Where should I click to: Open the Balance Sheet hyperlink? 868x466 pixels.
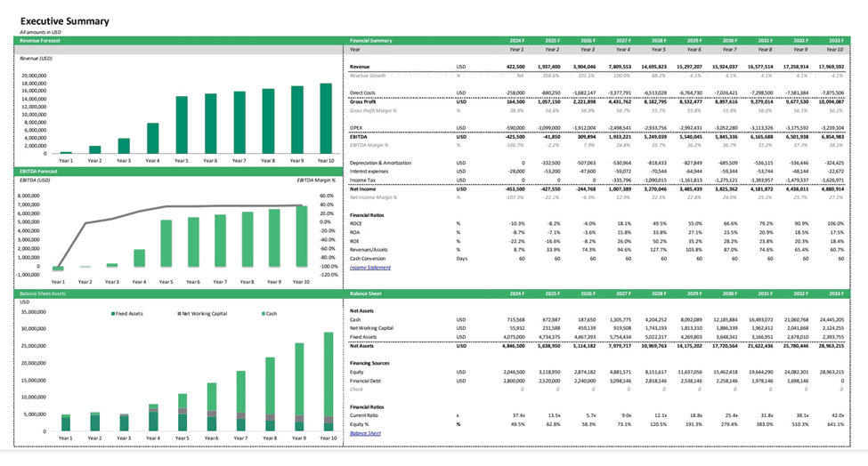(365, 433)
